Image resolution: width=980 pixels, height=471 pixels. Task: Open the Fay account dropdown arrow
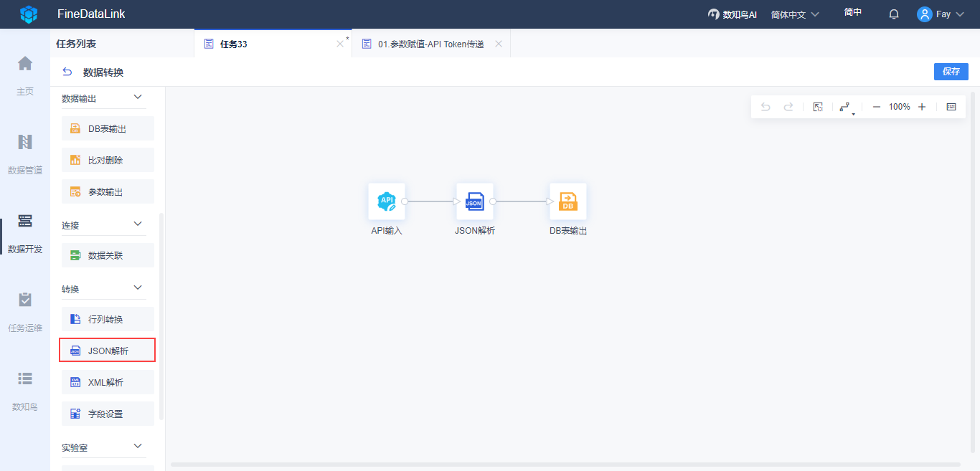click(960, 14)
